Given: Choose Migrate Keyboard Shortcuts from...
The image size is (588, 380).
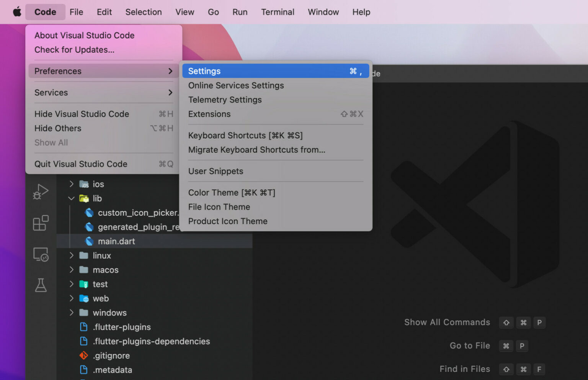Looking at the screenshot, I should (276, 150).
